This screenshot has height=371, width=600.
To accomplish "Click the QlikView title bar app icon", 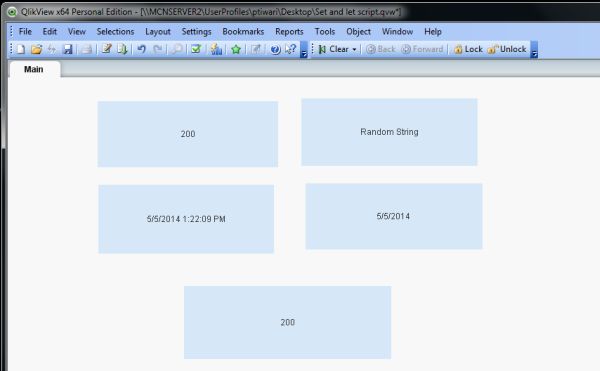I will coord(12,12).
